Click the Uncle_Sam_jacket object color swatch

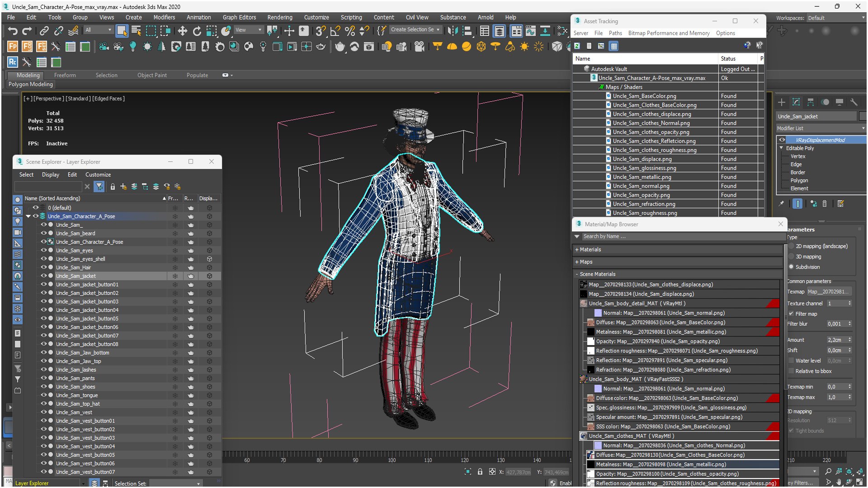[863, 116]
